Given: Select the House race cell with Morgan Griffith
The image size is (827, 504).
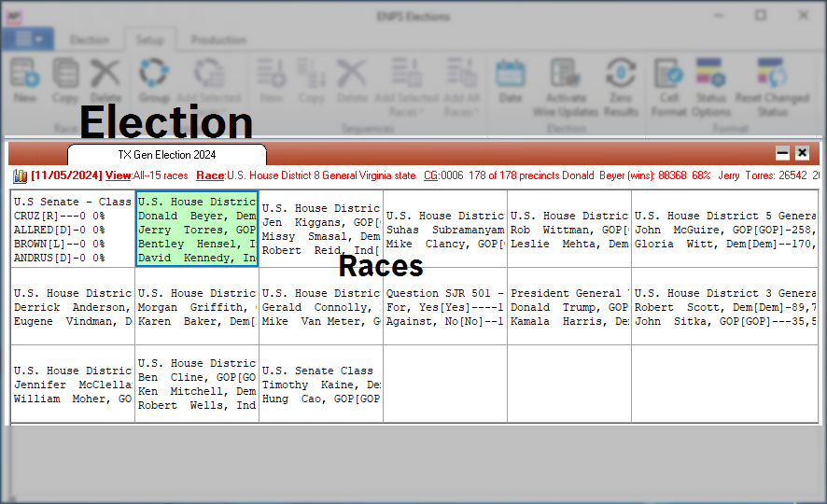Looking at the screenshot, I should pos(197,306).
